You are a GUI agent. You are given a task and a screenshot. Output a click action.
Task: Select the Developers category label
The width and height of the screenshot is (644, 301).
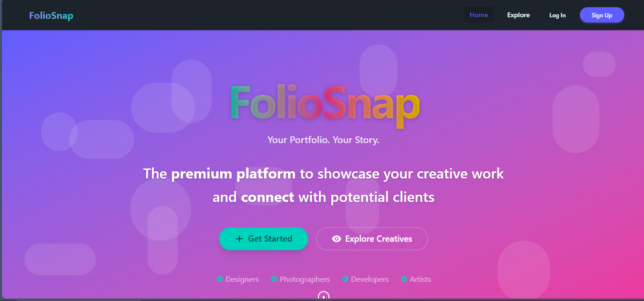pos(369,279)
